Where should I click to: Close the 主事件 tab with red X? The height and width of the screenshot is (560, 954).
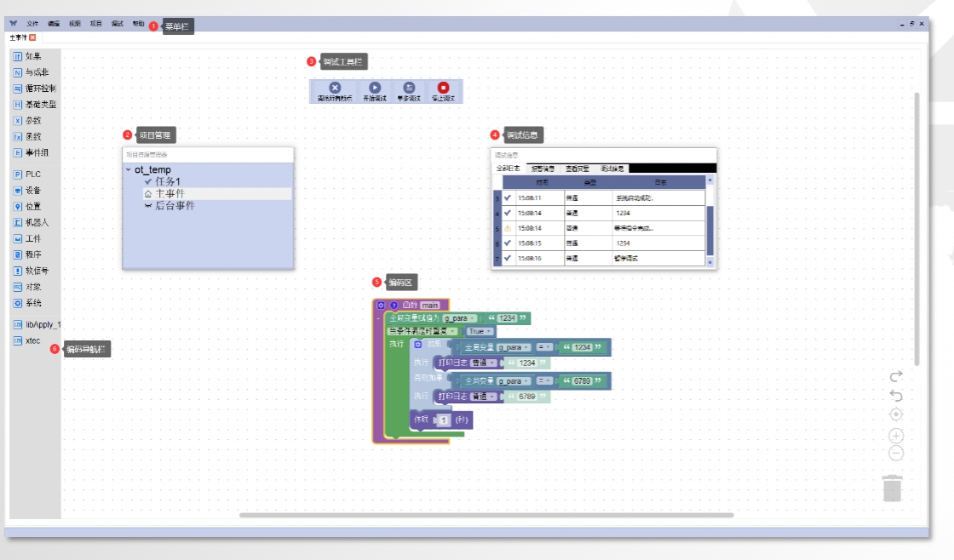(x=33, y=37)
